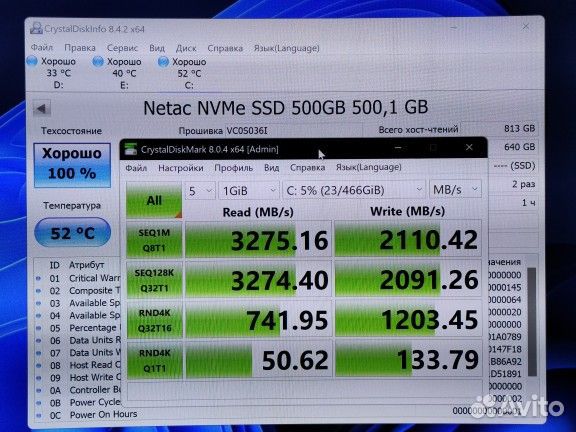
Task: Click the CrystalDiskMark app icon in title bar
Action: coord(130,149)
